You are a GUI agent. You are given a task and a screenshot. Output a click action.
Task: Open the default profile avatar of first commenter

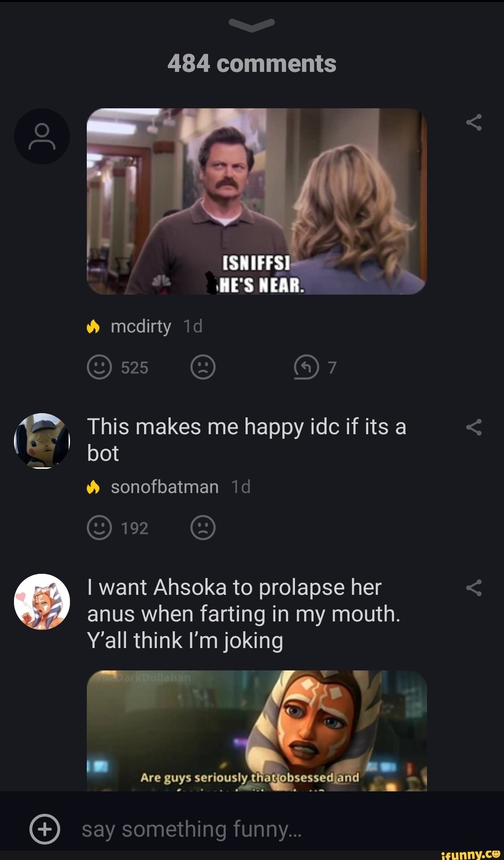tap(42, 136)
